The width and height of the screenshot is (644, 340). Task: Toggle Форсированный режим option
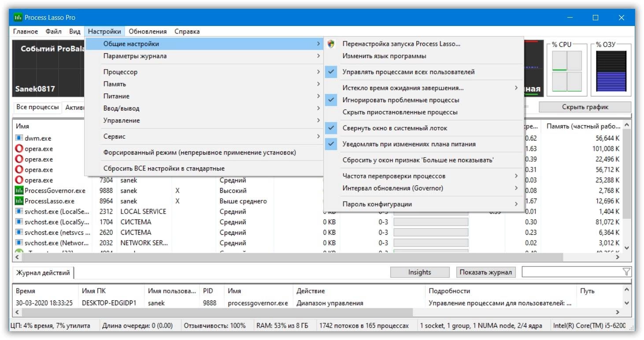click(204, 152)
